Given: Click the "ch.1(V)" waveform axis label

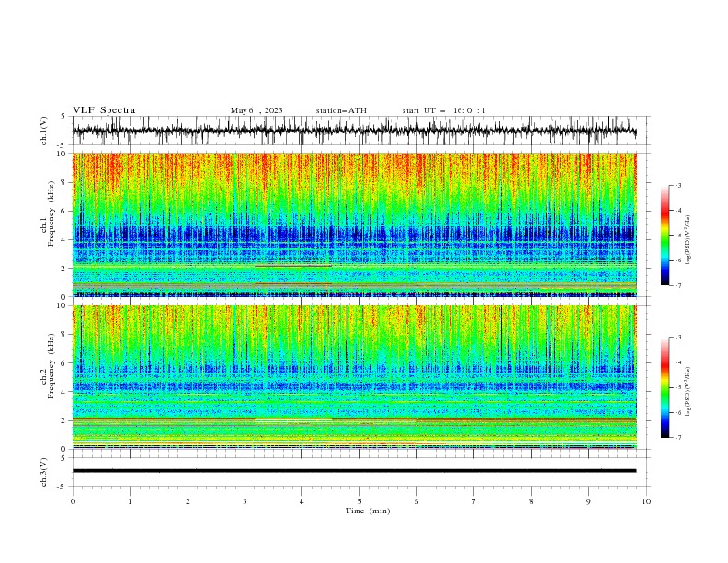Looking at the screenshot, I should [44, 131].
